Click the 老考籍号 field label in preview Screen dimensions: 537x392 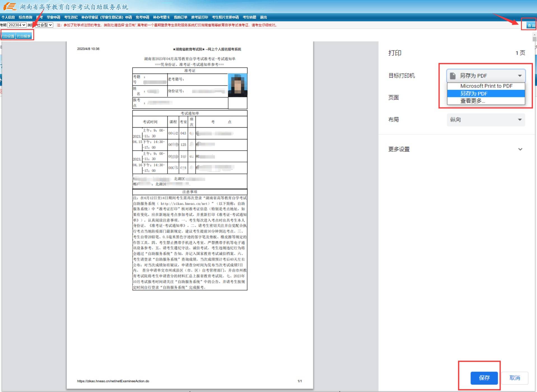click(176, 79)
